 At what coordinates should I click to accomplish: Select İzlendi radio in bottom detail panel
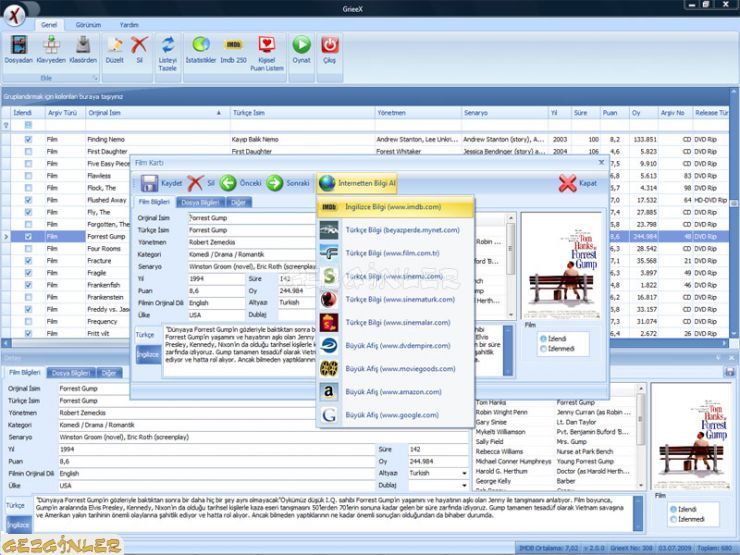coord(673,509)
